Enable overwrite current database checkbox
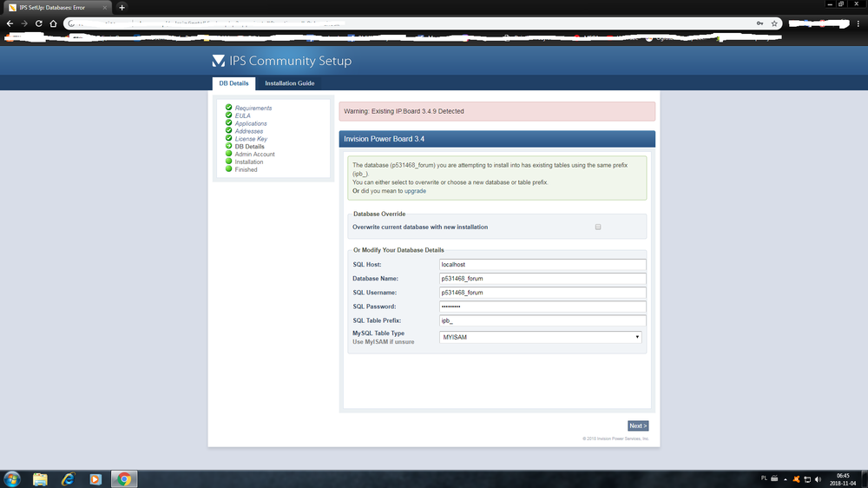Image resolution: width=868 pixels, height=488 pixels. tap(598, 227)
